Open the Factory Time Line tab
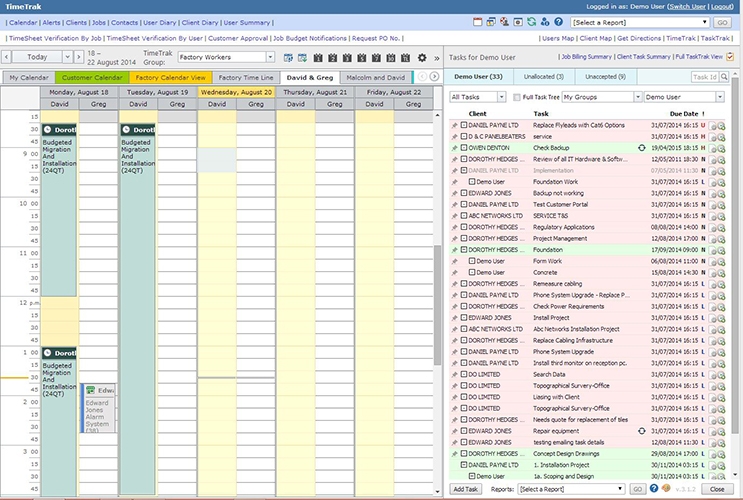This screenshot has height=500, width=743. (246, 77)
